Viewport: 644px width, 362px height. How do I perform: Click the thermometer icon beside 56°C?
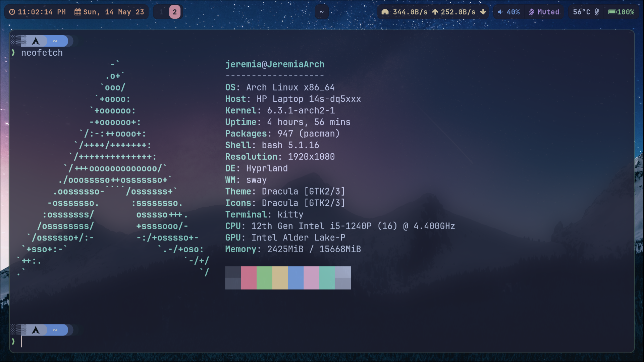point(597,12)
